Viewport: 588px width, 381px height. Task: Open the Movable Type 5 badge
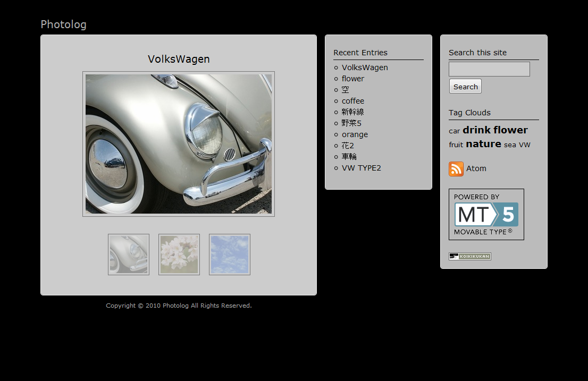pyautogui.click(x=486, y=214)
